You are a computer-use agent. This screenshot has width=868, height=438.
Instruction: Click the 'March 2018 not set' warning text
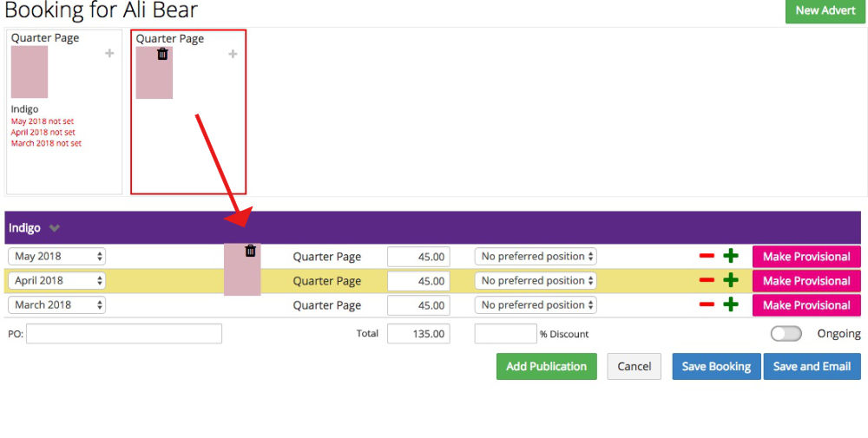(x=47, y=143)
